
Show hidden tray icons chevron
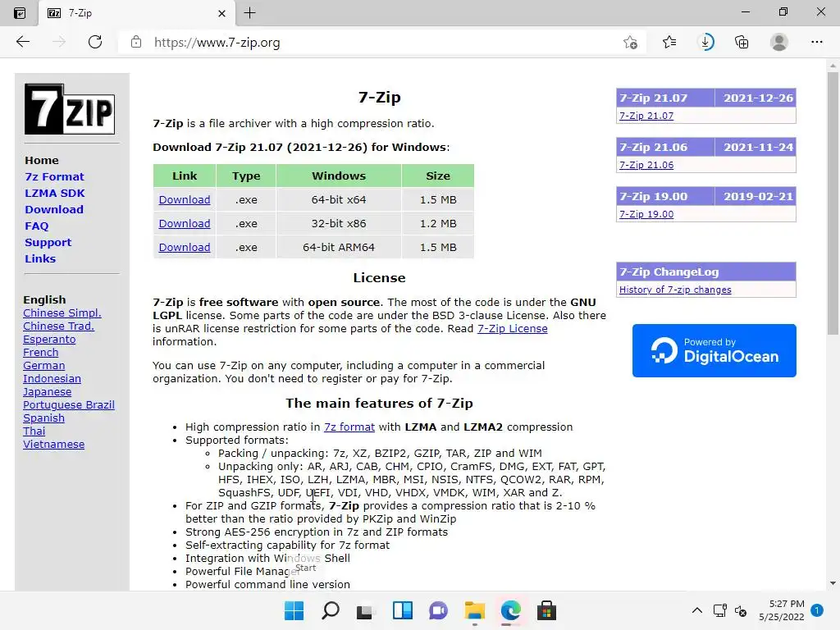pyautogui.click(x=697, y=610)
